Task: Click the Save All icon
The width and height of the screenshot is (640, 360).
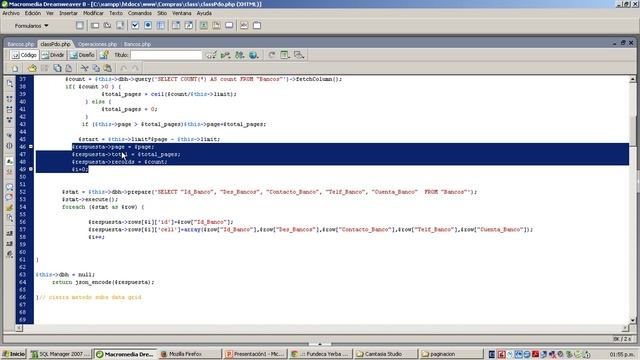Action: (x=58, y=68)
